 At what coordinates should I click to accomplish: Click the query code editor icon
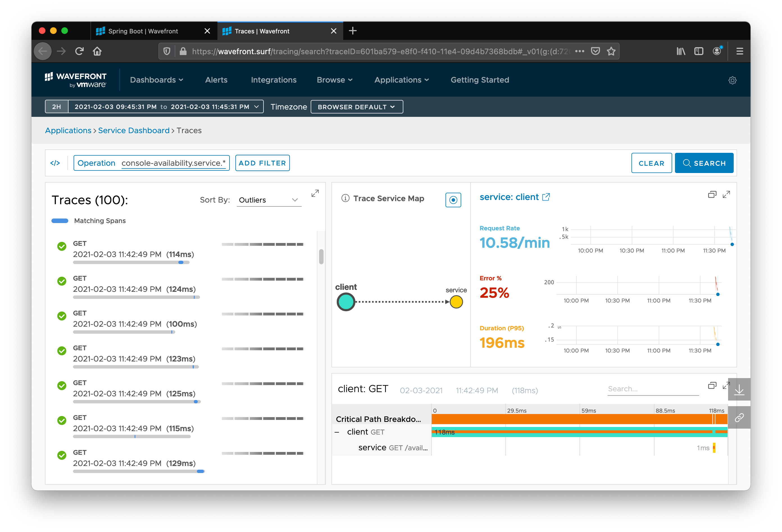click(55, 163)
